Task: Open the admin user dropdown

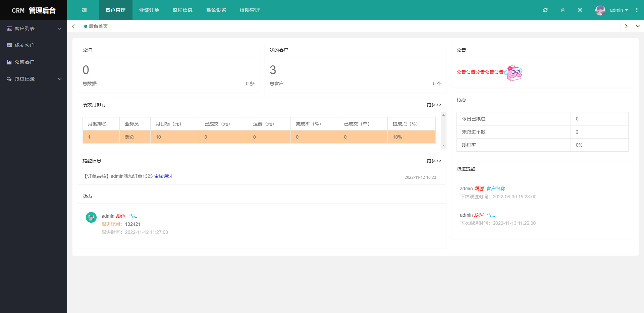Action: pos(619,10)
